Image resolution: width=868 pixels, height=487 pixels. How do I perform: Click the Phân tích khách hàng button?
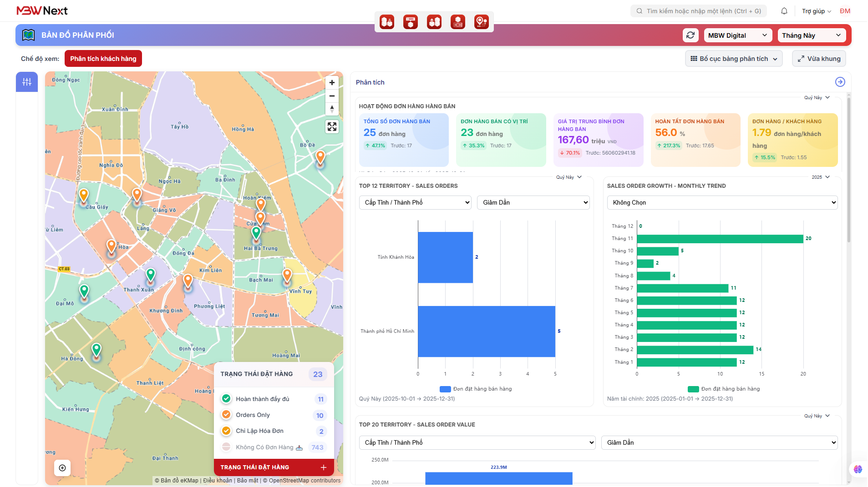point(103,59)
